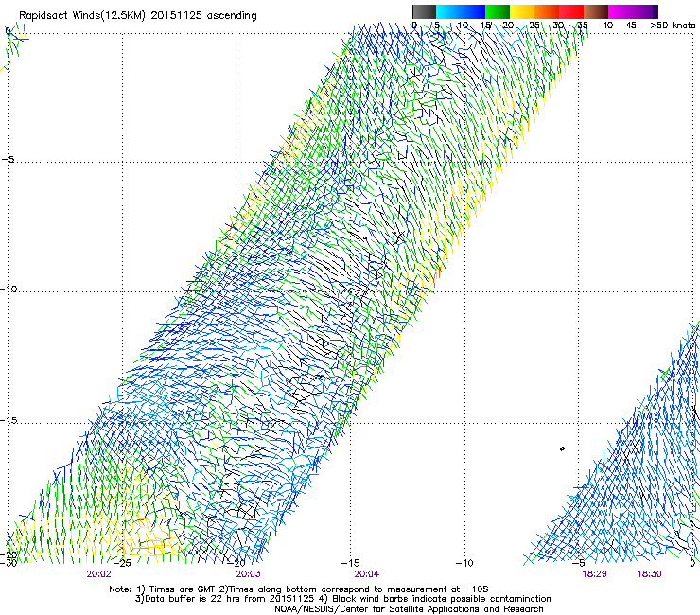Click the purple time label '20:02'

[x=98, y=574]
